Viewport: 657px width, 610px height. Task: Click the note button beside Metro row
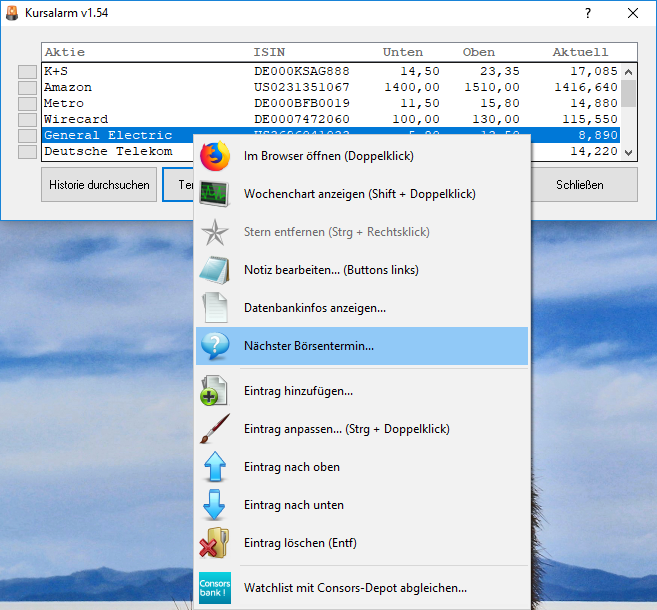point(28,103)
